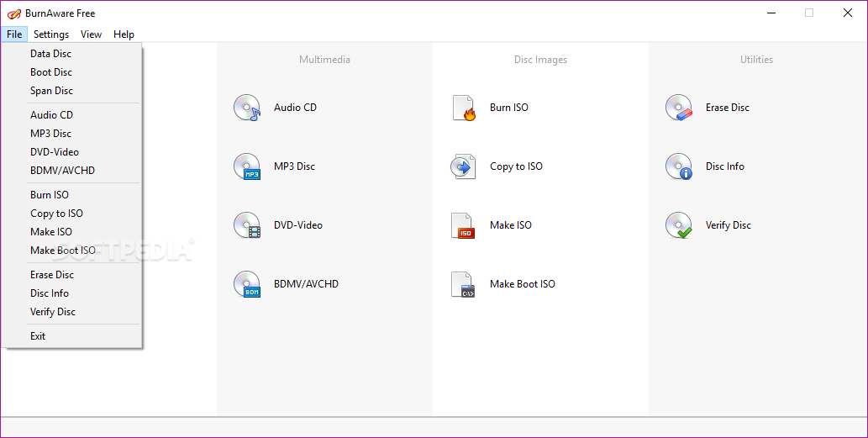The image size is (868, 438).
Task: Select BDMV/AVCHD in File menu
Action: (72, 171)
